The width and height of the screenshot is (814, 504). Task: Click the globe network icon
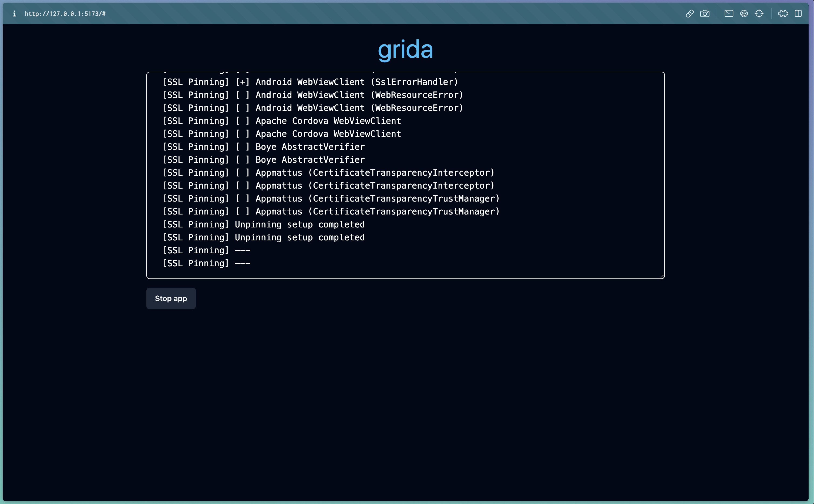[x=744, y=14]
